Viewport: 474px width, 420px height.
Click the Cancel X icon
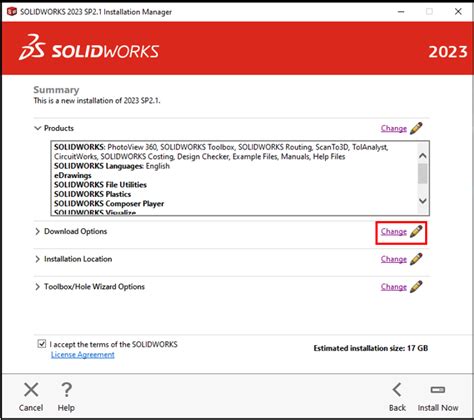[x=31, y=389]
